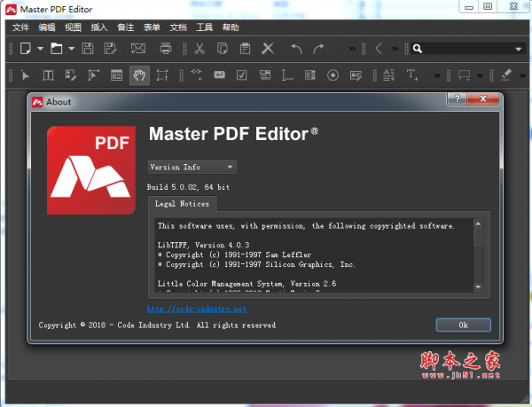
Task: Select the Edit Text tool icon
Action: pyautogui.click(x=48, y=75)
